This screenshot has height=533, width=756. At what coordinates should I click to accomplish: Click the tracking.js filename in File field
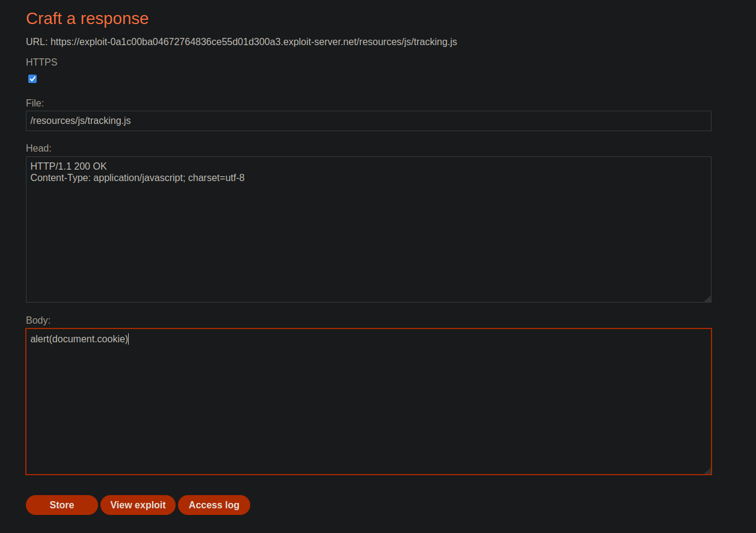click(109, 121)
